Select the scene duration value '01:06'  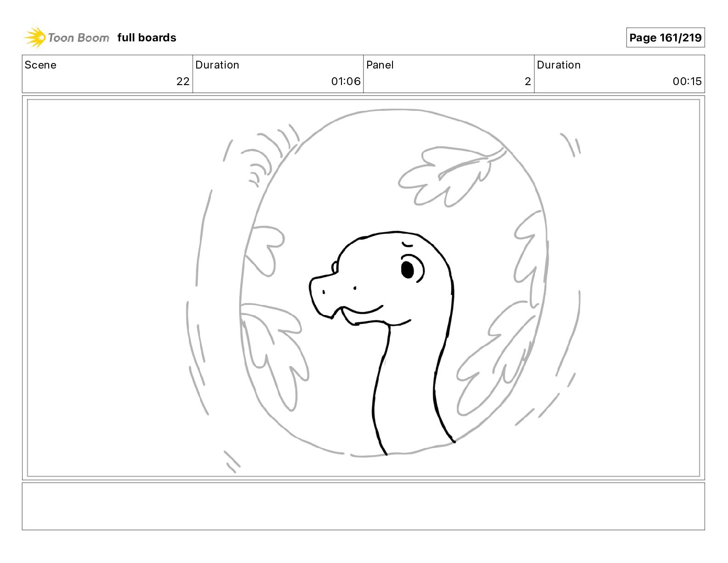point(346,81)
